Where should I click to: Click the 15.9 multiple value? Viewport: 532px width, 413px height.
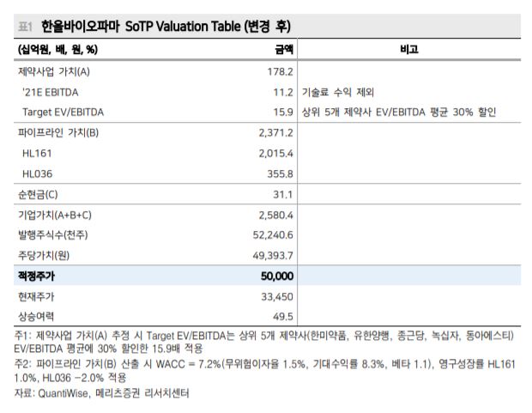pyautogui.click(x=282, y=112)
